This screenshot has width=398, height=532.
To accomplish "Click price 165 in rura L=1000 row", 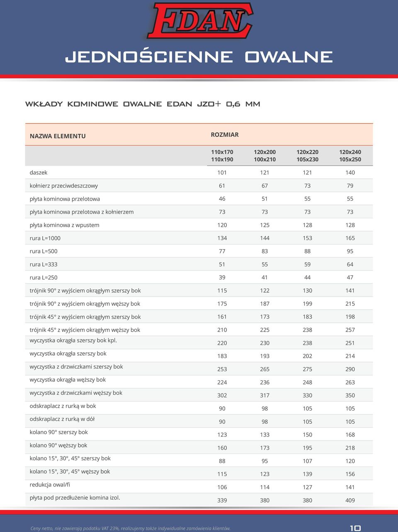I will pyautogui.click(x=350, y=238).
